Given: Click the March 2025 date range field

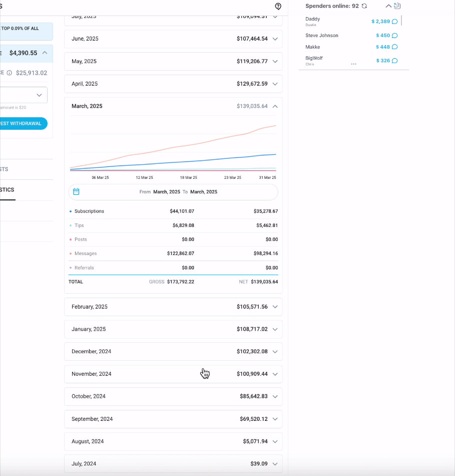Looking at the screenshot, I should tap(178, 192).
